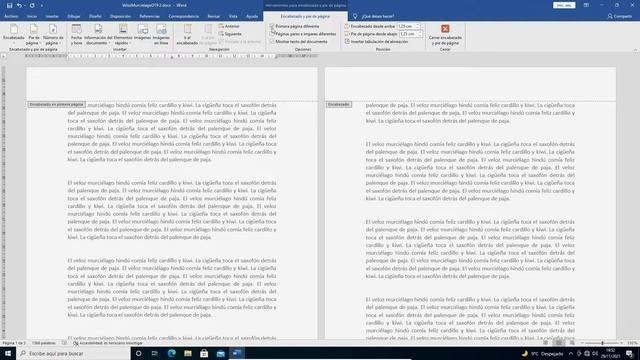The height and width of the screenshot is (360, 640).
Task: Open Microsoft Edge from the taskbar
Action: pos(171,353)
